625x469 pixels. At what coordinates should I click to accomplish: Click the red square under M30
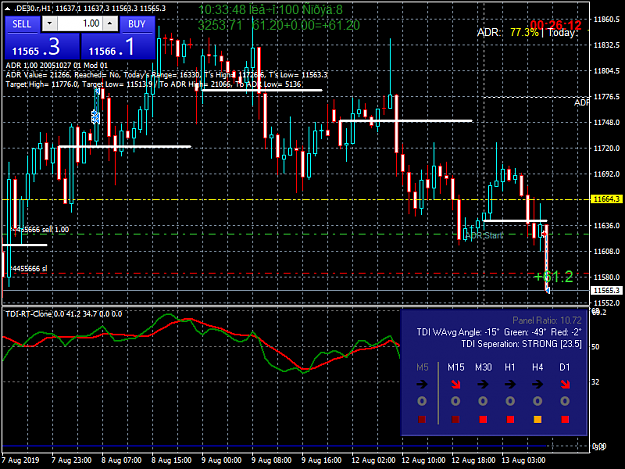(483, 419)
